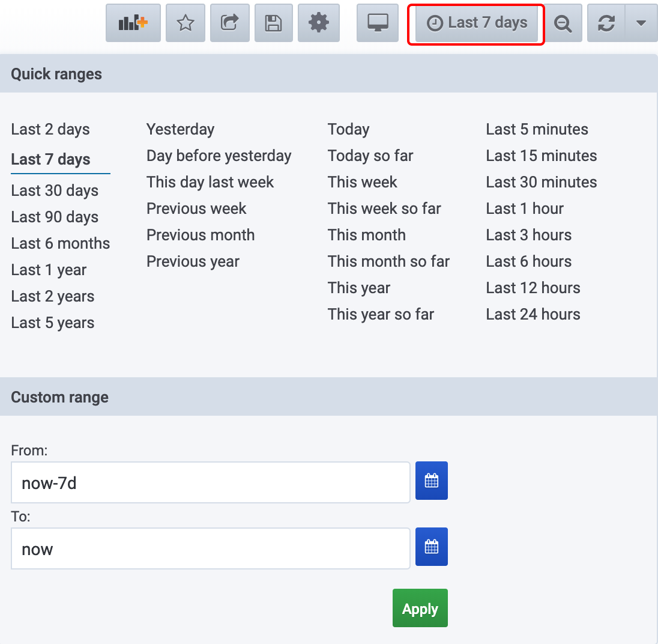
Task: Click the From input field containing now-7d
Action: coord(210,482)
